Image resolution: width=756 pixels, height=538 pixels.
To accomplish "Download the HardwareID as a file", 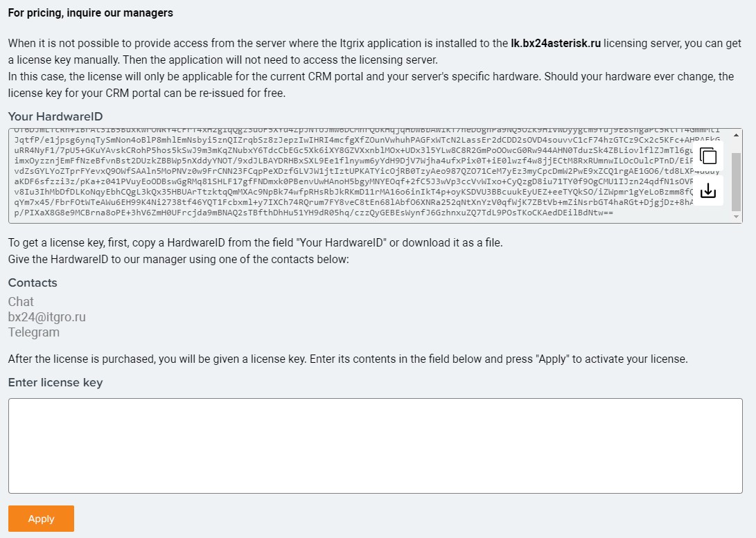I will [x=707, y=190].
